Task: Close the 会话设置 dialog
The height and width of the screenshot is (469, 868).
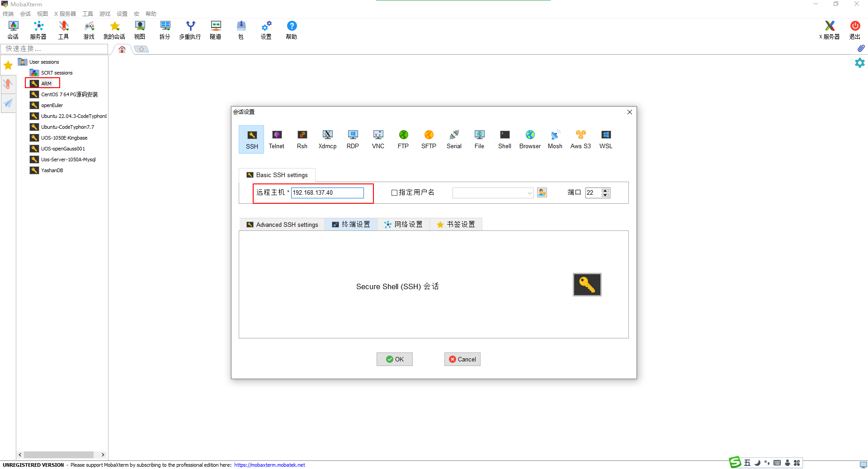Action: (x=630, y=112)
